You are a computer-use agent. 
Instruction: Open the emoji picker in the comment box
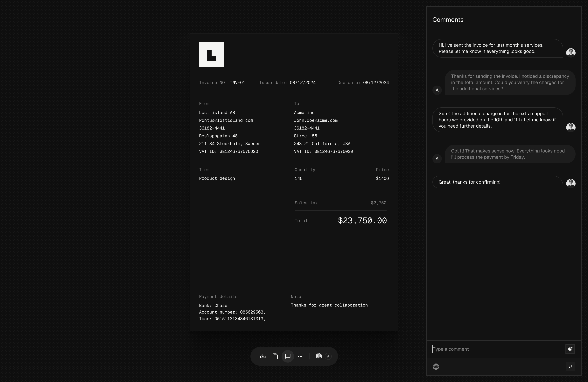[x=570, y=349]
